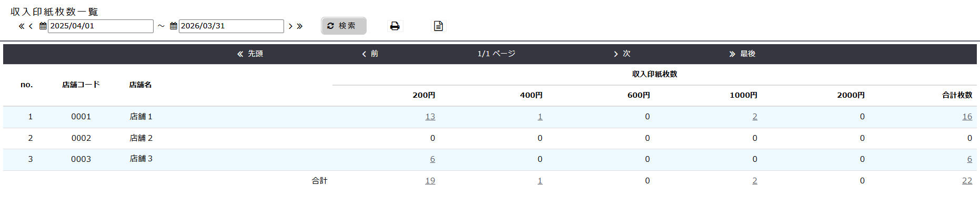The image size is (980, 206).
Task: Open the 200円 total 19 in the 合計 row
Action: 430,181
